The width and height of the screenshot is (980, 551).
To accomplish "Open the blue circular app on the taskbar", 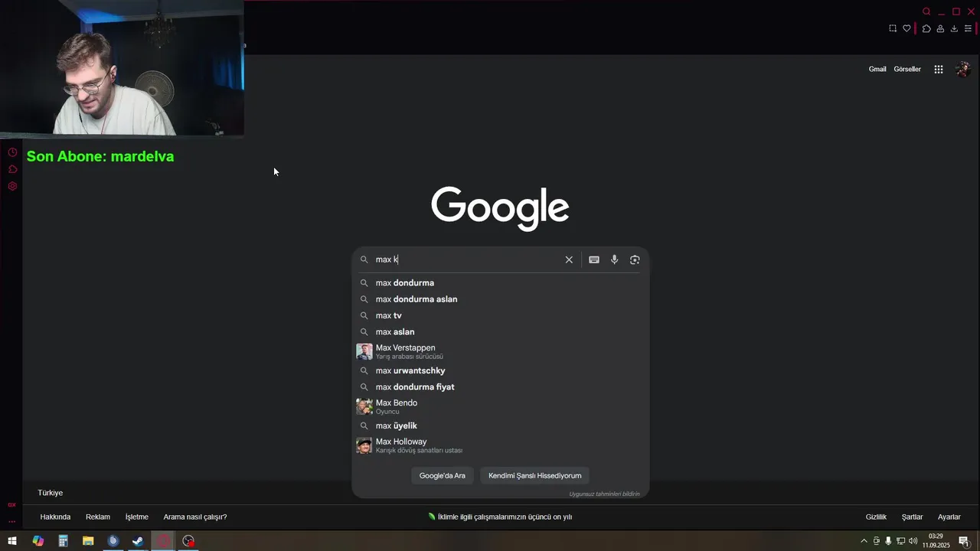I will 113,541.
